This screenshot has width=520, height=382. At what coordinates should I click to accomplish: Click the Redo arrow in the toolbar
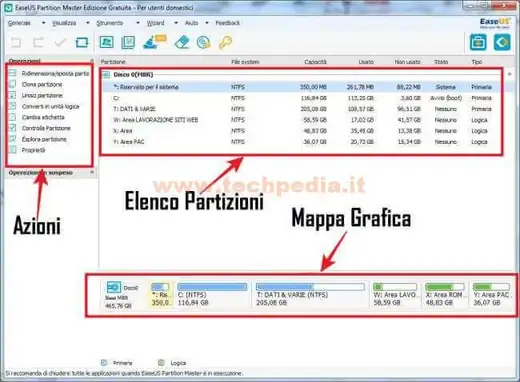(38, 43)
